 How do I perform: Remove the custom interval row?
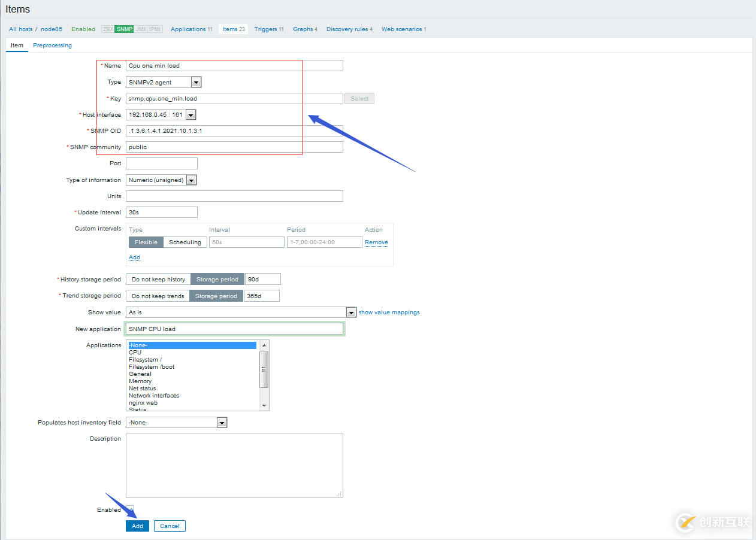coord(376,242)
